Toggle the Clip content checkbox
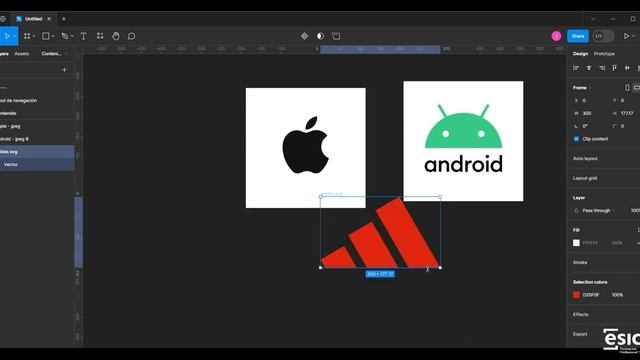This screenshot has height=360, width=640. click(576, 139)
